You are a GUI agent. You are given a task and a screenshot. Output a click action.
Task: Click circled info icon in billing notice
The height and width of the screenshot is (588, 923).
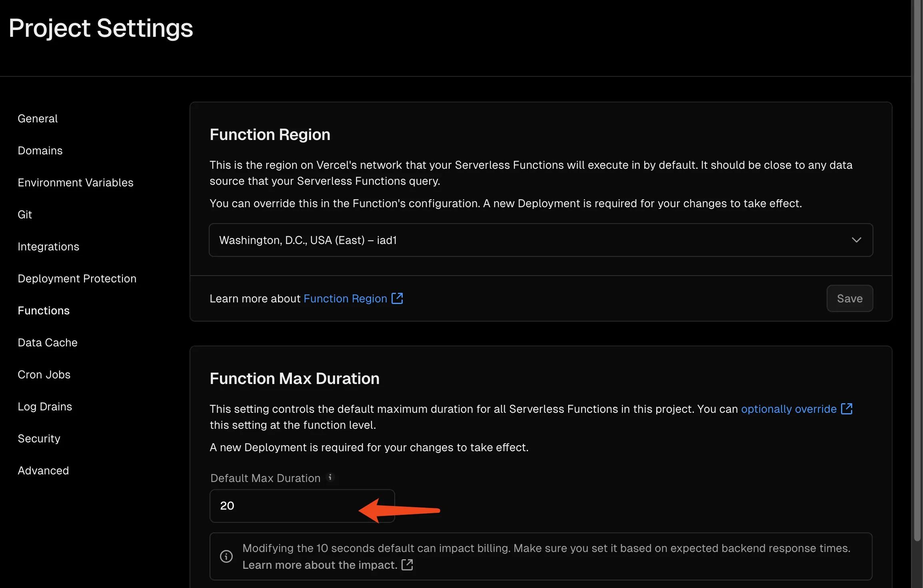pyautogui.click(x=226, y=556)
